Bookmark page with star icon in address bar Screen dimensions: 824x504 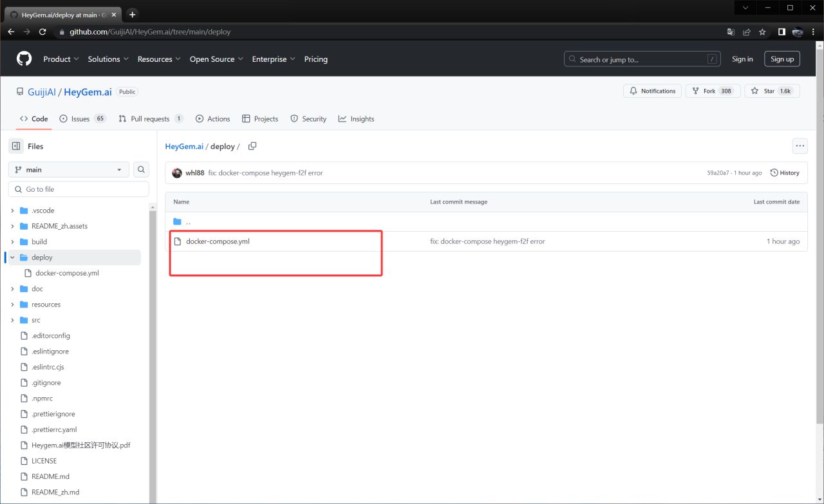coord(762,32)
